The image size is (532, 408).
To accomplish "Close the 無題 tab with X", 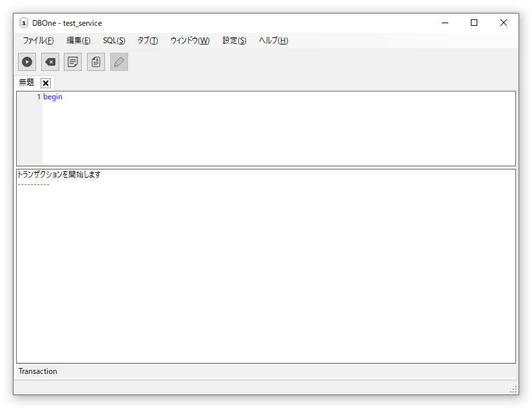I will [x=46, y=83].
